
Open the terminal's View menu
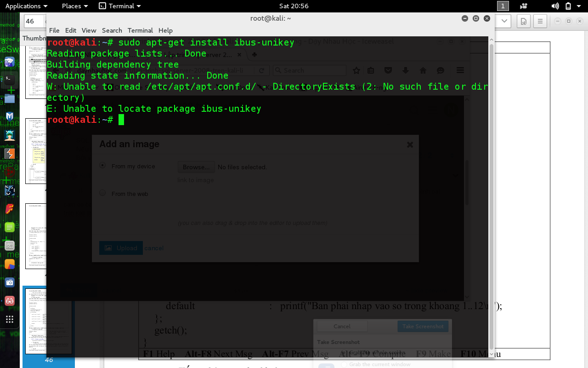[89, 30]
